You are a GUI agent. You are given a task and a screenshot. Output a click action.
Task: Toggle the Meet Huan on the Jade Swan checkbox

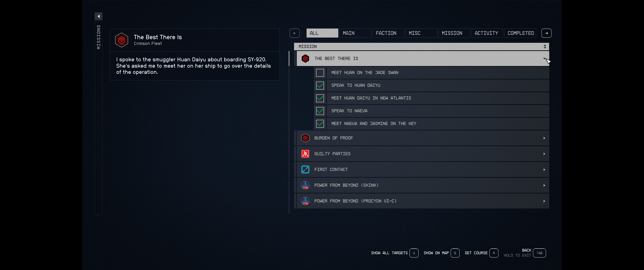[320, 73]
